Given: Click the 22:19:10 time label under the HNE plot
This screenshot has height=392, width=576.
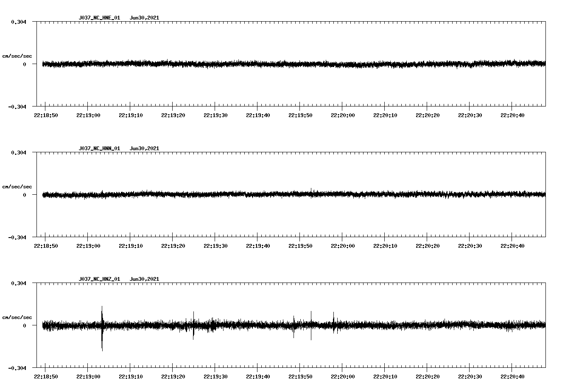Looking at the screenshot, I should pos(130,114).
